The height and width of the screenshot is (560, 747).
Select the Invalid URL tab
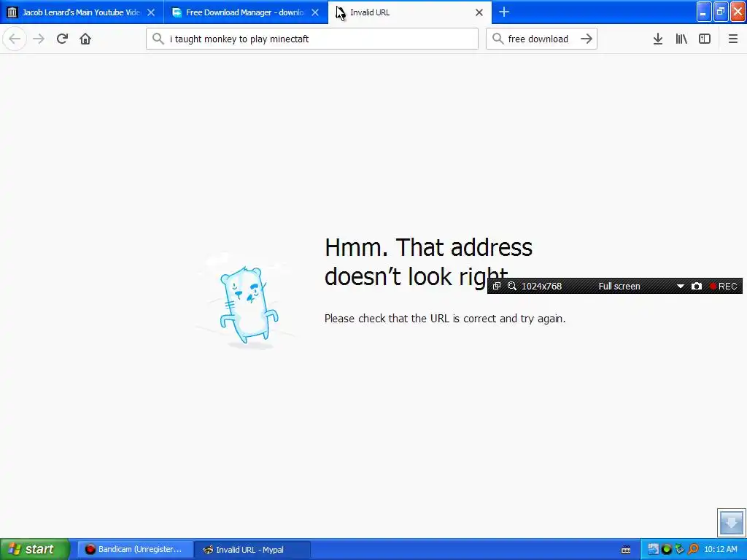point(410,12)
